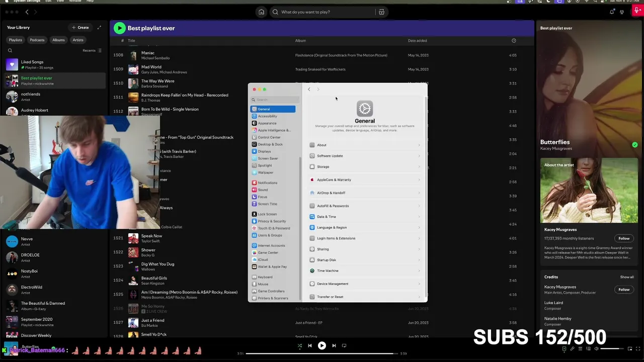Viewport: 644px width, 362px height.
Task: Select Control Center in the settings sidebar
Action: coord(273,137)
